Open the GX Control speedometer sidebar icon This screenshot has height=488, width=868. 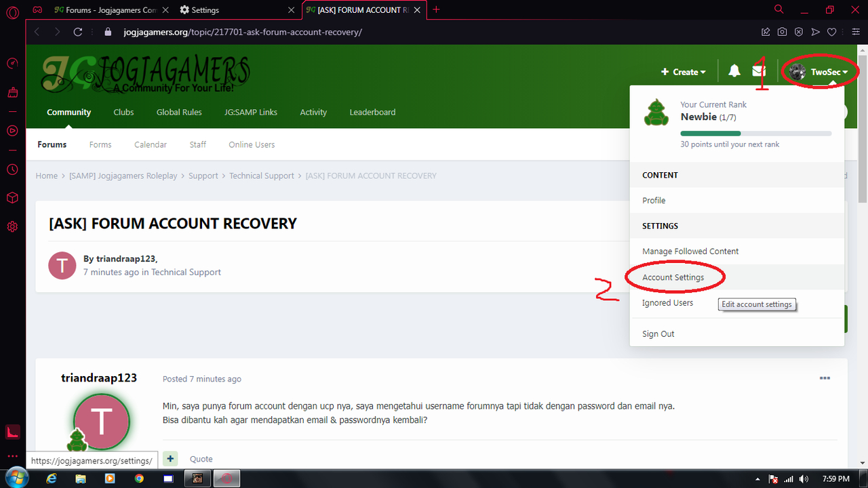(12, 64)
